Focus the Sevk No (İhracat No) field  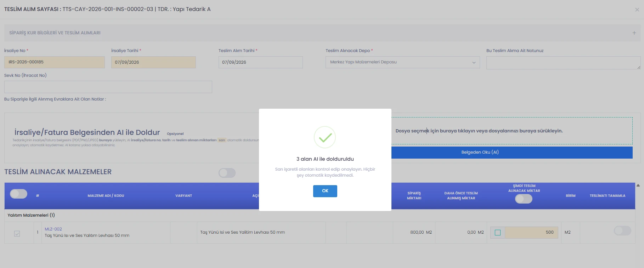coord(108,87)
